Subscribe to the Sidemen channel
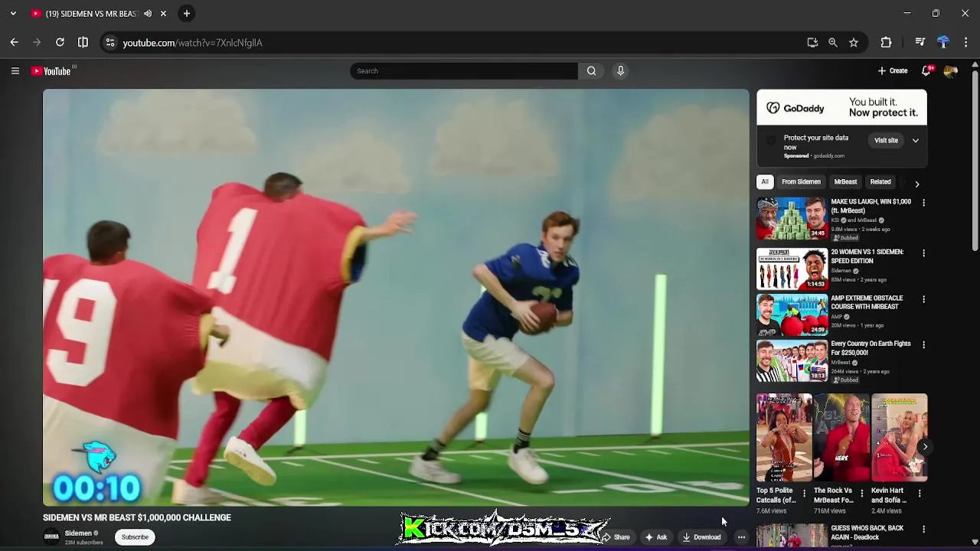 (135, 537)
